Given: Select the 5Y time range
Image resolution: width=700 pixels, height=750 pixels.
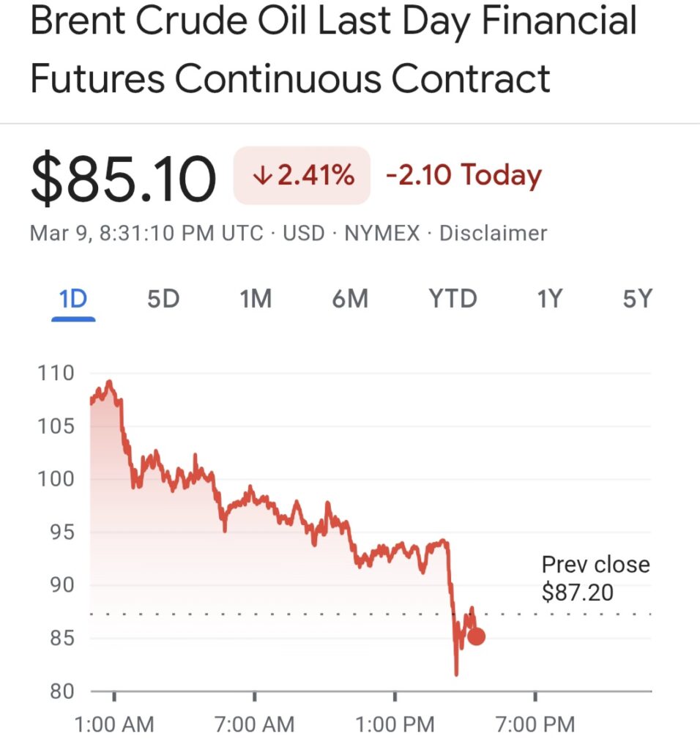Looking at the screenshot, I should pyautogui.click(x=637, y=300).
